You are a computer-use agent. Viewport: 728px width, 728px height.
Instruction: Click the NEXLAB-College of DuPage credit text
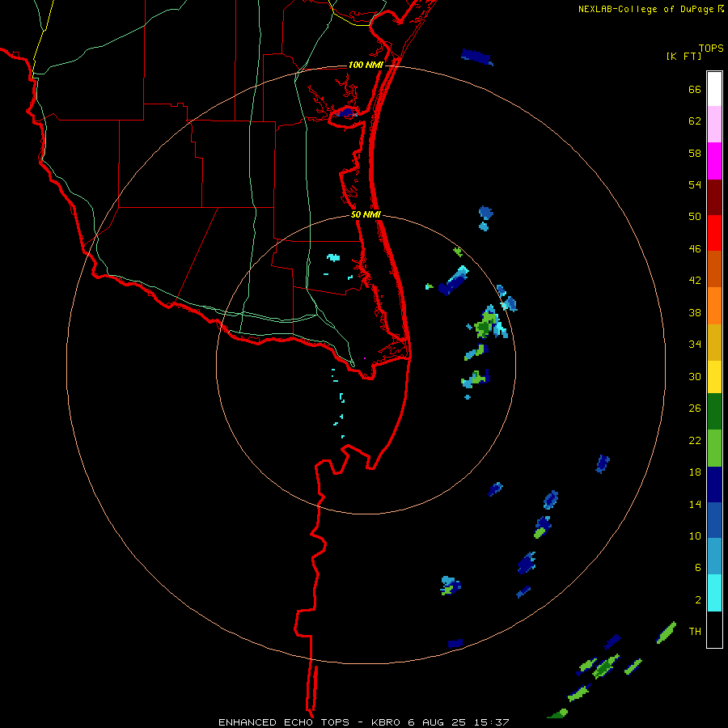pos(645,9)
